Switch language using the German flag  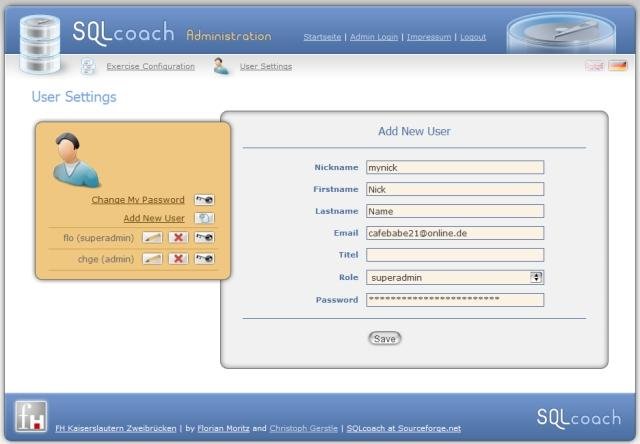click(x=618, y=65)
